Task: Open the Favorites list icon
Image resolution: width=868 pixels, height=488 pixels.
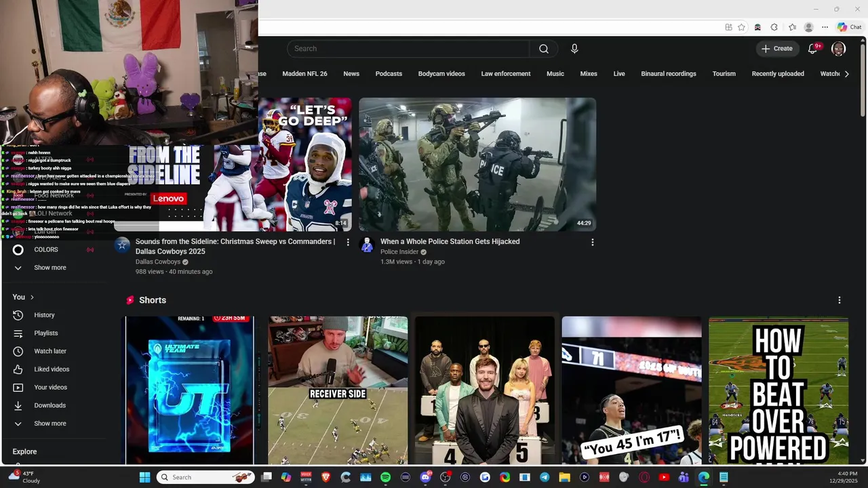Action: click(x=792, y=27)
